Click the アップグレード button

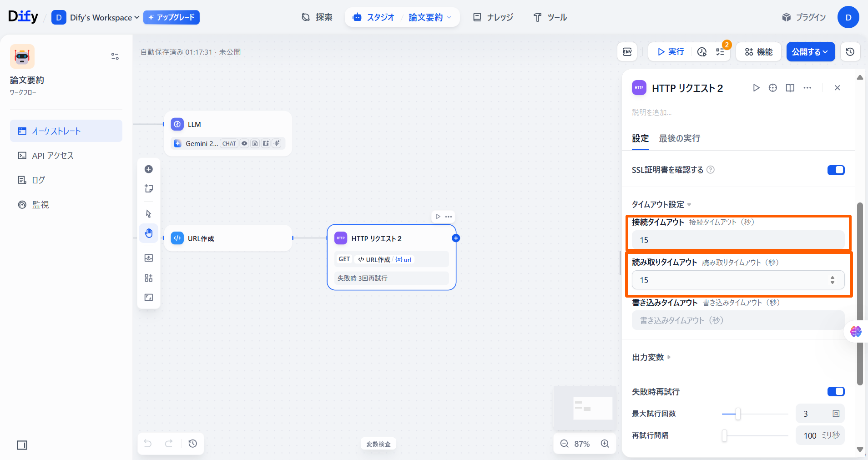point(172,17)
